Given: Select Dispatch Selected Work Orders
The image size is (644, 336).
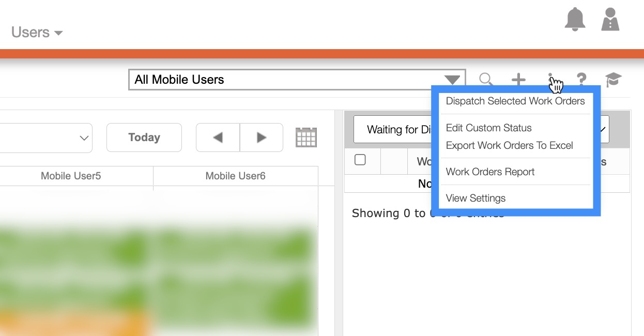Looking at the screenshot, I should [515, 101].
